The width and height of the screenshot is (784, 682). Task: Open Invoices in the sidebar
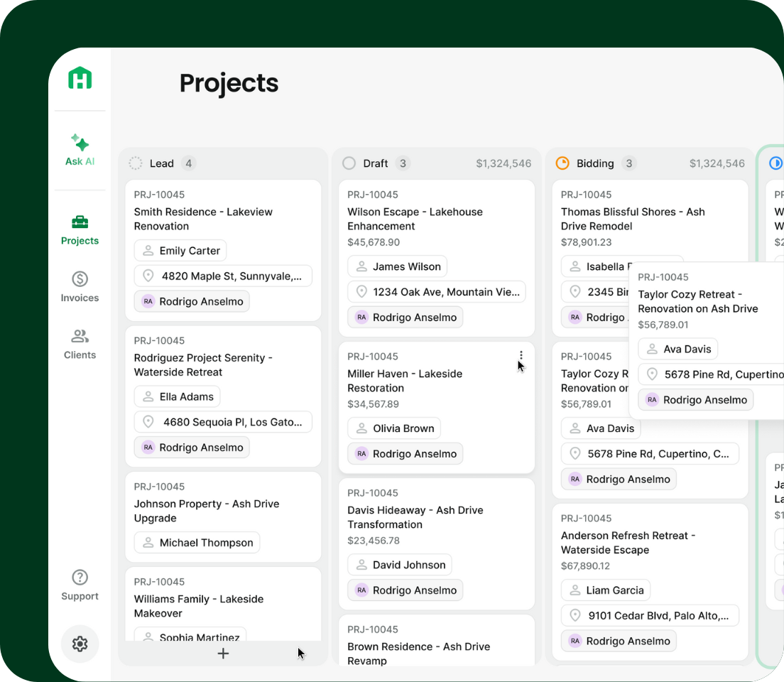click(x=80, y=287)
